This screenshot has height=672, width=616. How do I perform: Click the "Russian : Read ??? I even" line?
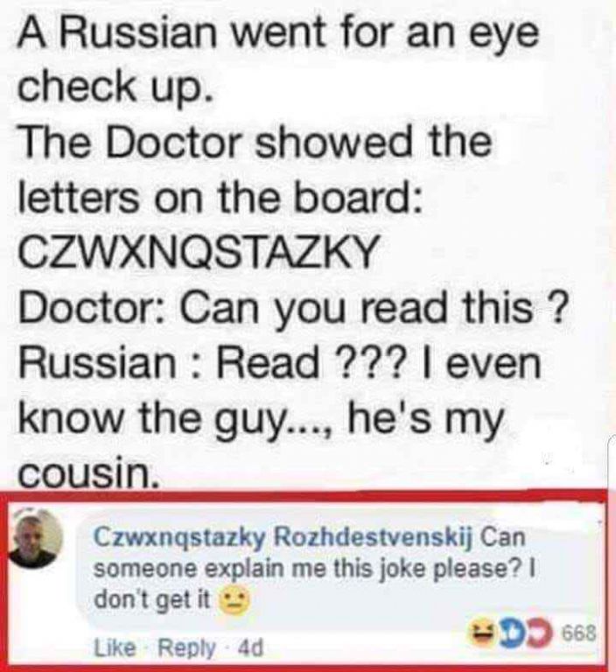(x=279, y=364)
